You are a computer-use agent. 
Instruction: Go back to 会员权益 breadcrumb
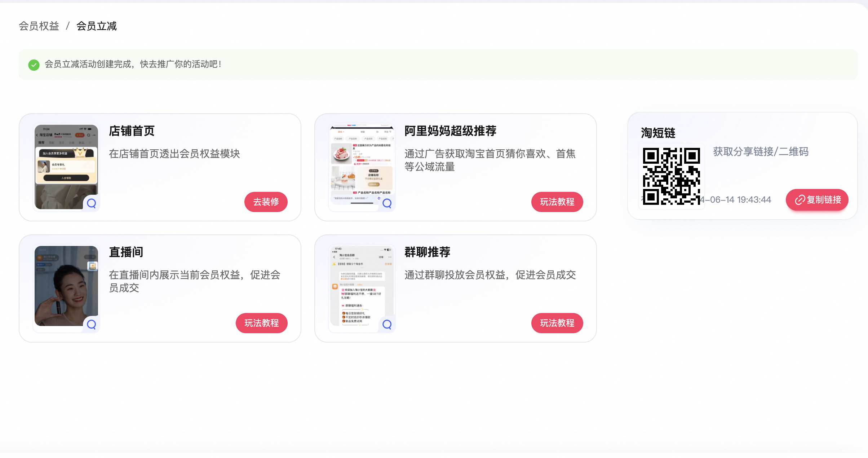[x=39, y=26]
